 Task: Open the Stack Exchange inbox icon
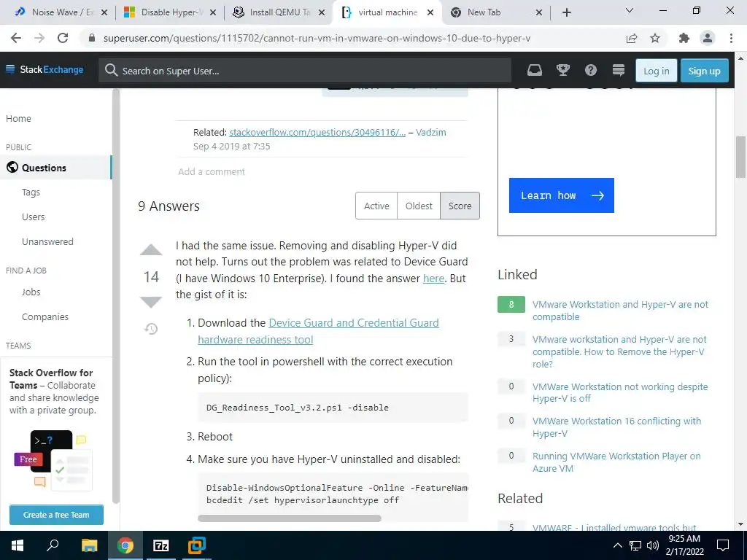pos(535,71)
